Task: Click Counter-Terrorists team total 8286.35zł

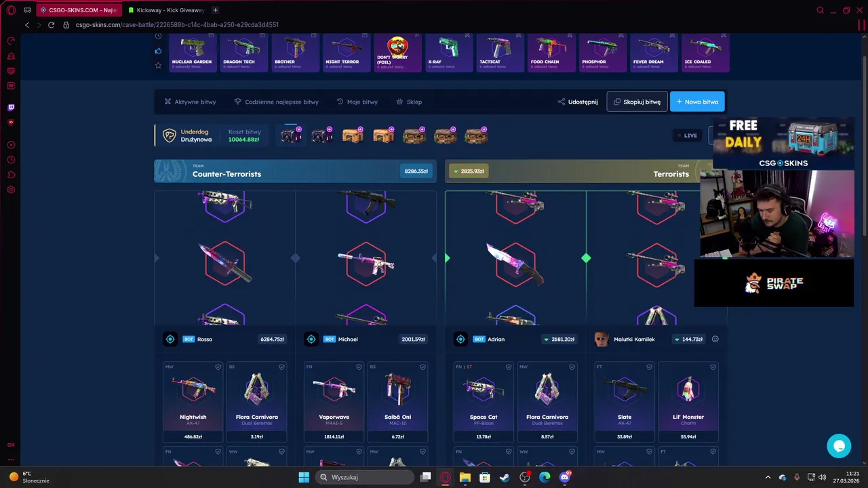Action: (416, 171)
